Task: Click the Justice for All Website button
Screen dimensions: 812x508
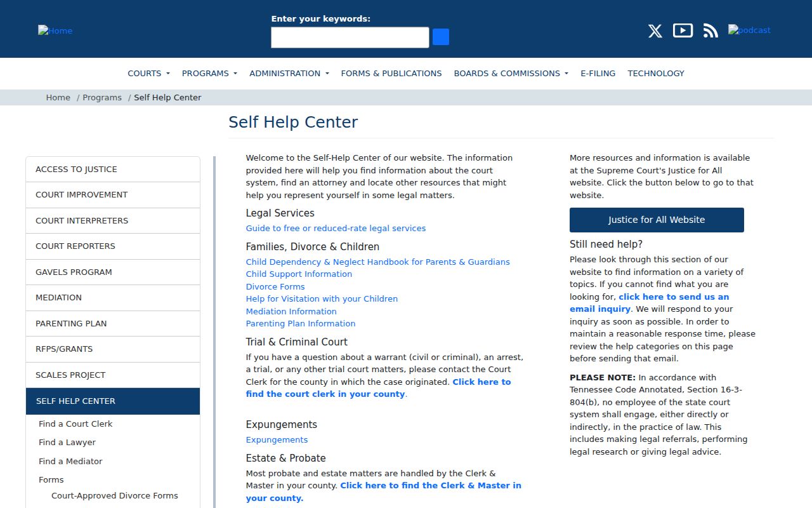Action: pyautogui.click(x=657, y=220)
